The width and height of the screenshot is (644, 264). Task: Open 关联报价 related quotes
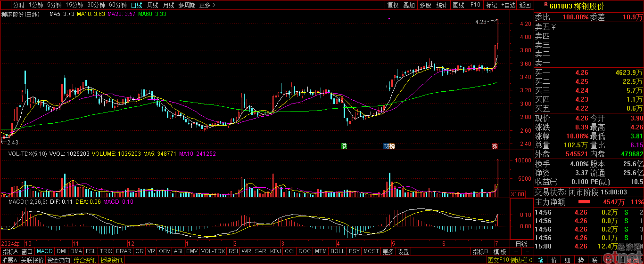(x=32, y=260)
